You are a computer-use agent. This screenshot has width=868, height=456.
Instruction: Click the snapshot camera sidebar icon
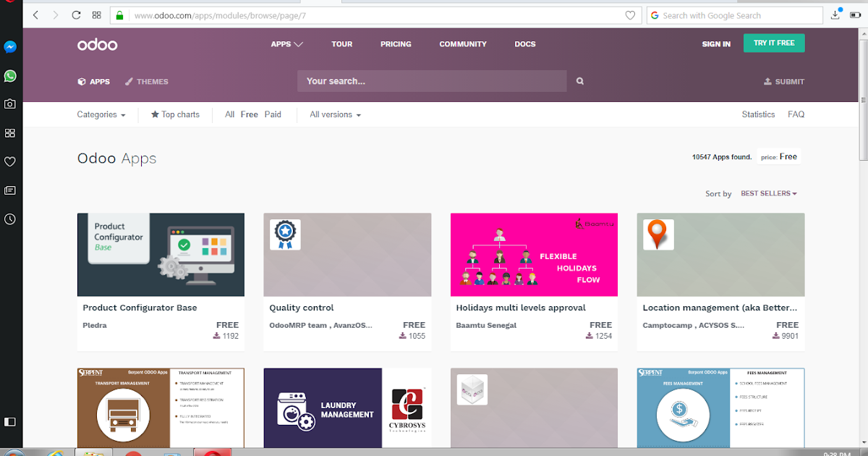(x=10, y=104)
